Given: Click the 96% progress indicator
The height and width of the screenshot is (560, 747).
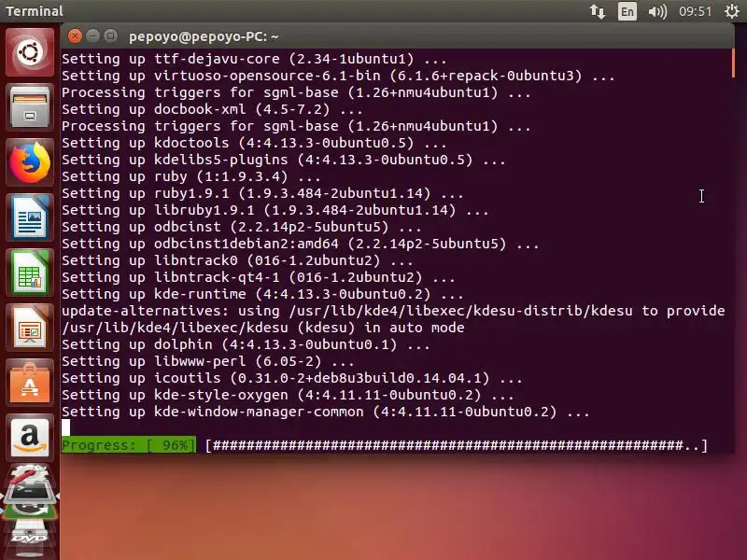Looking at the screenshot, I should [129, 445].
